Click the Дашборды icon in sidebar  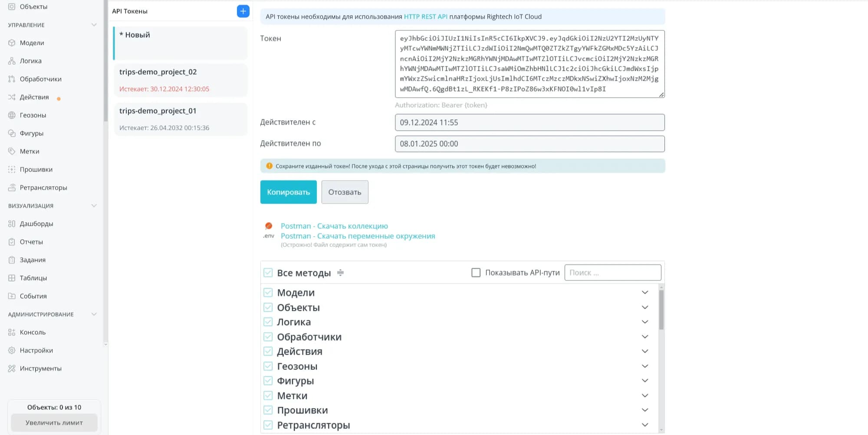click(12, 224)
